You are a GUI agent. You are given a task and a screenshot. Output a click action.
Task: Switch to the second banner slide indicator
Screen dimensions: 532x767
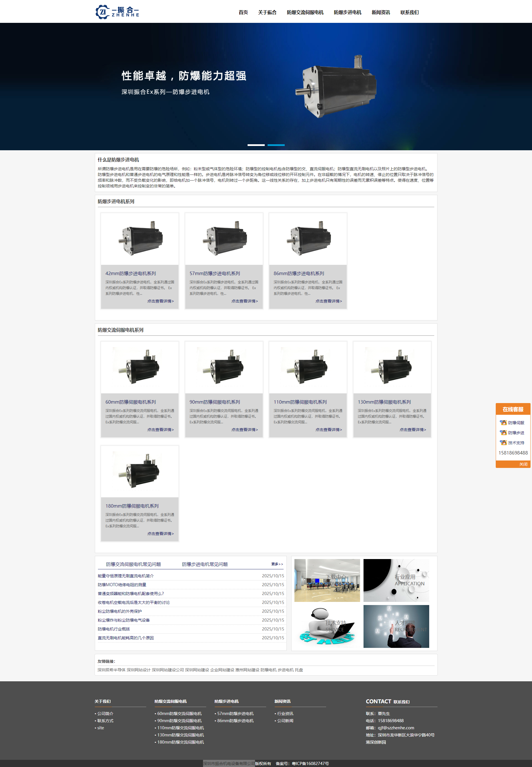[x=276, y=145]
